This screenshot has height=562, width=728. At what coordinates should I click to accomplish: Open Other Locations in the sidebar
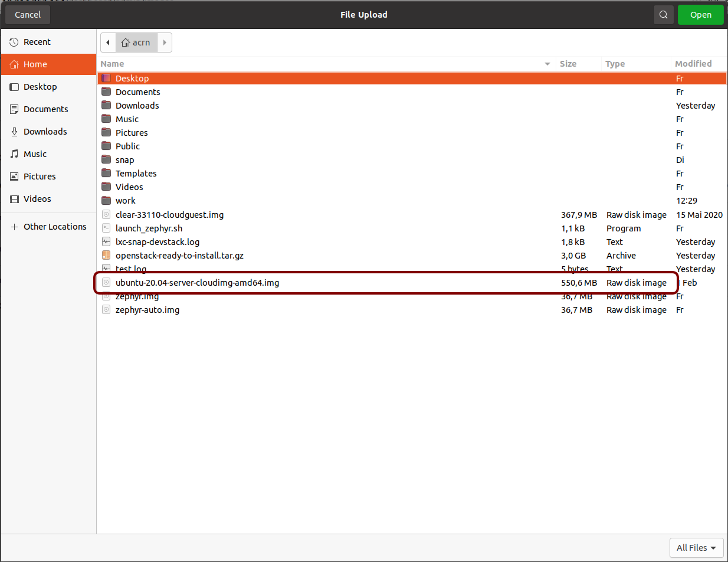(x=48, y=227)
